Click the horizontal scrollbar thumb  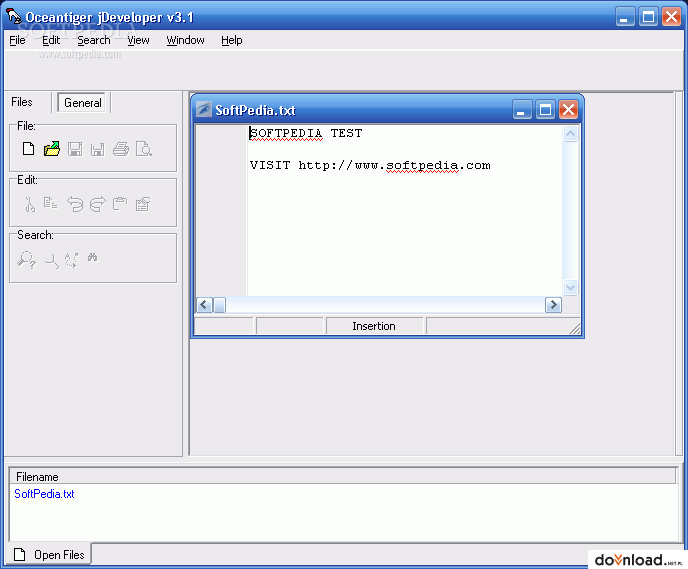pyautogui.click(x=219, y=304)
